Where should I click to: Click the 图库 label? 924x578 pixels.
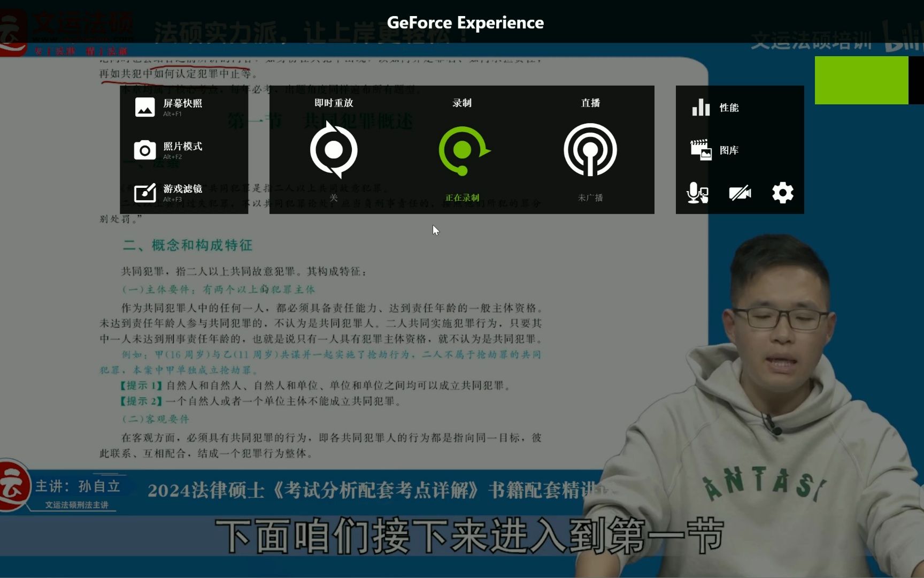(x=729, y=150)
